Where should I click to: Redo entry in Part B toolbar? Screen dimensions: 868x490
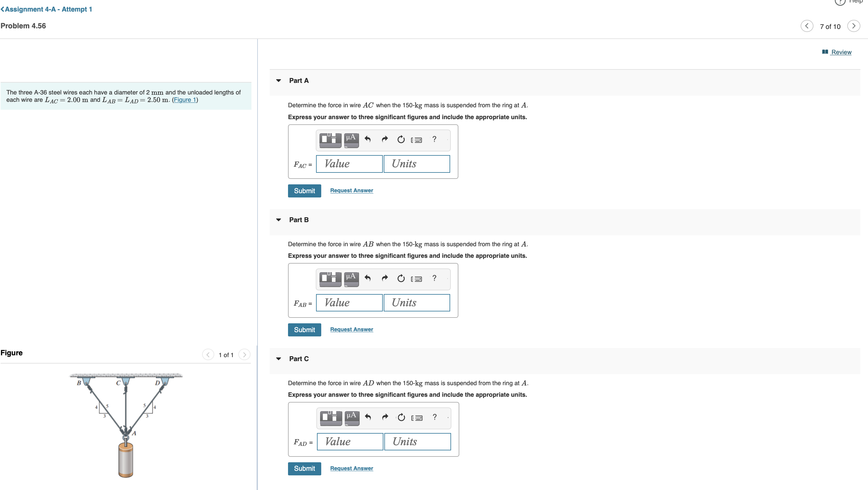tap(384, 278)
